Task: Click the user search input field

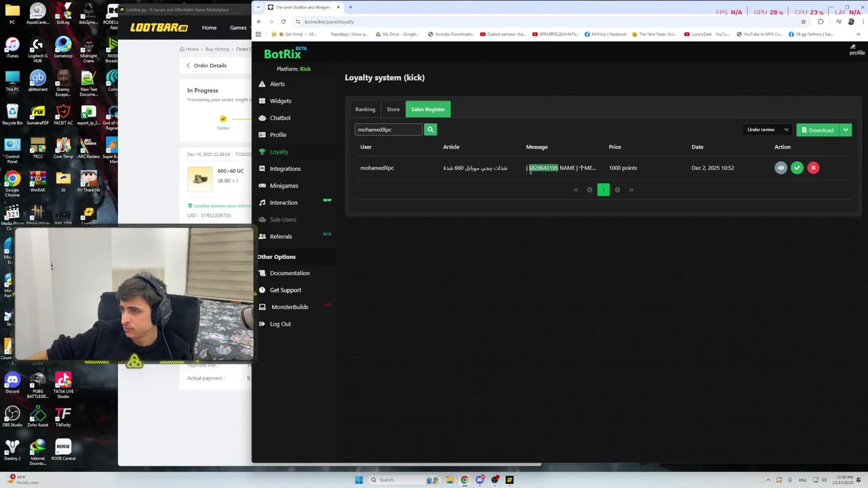Action: 389,129
